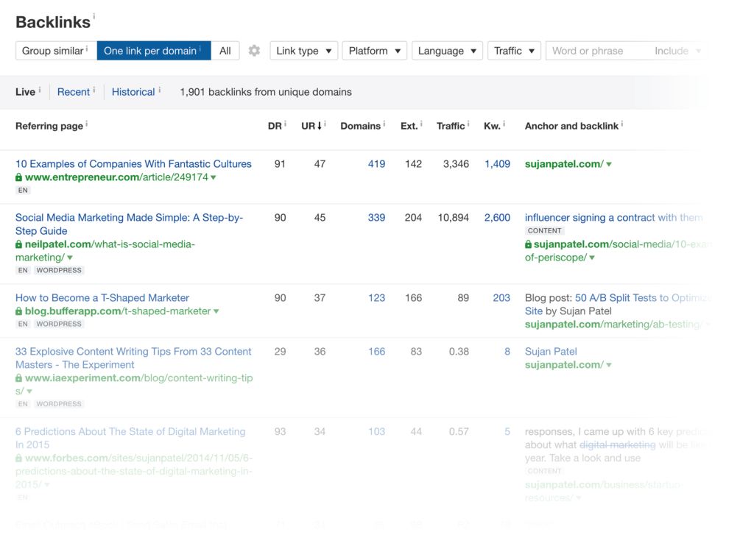
Task: Open influencer signing a contract anchor link
Action: click(x=613, y=217)
